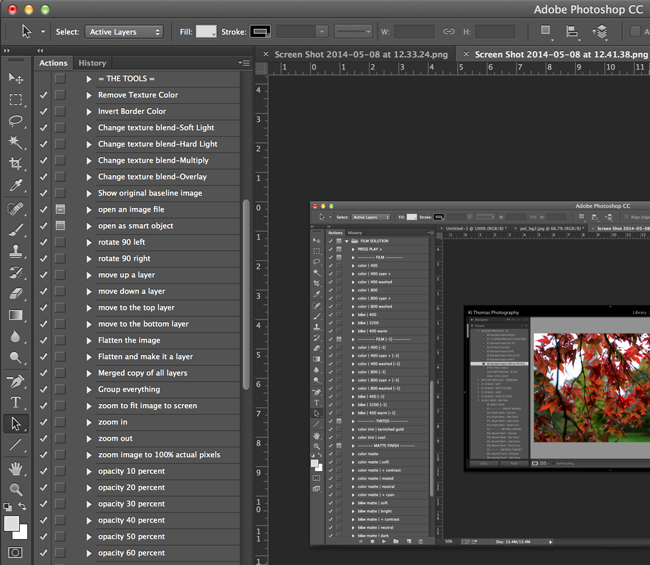Select the Clone Stamp tool
650x565 pixels.
(x=16, y=251)
